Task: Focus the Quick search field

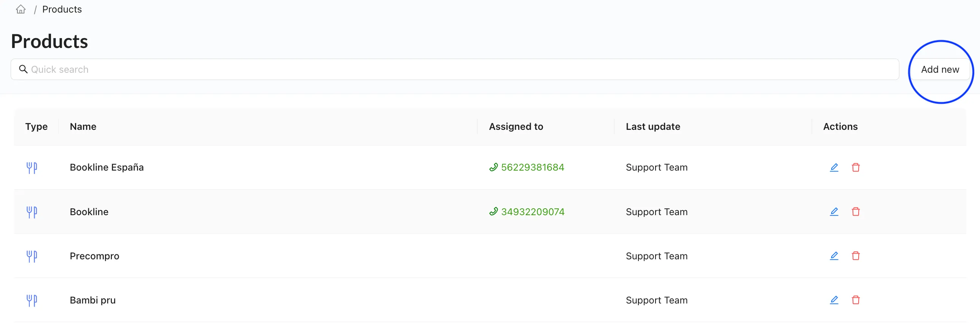Action: pyautogui.click(x=455, y=69)
